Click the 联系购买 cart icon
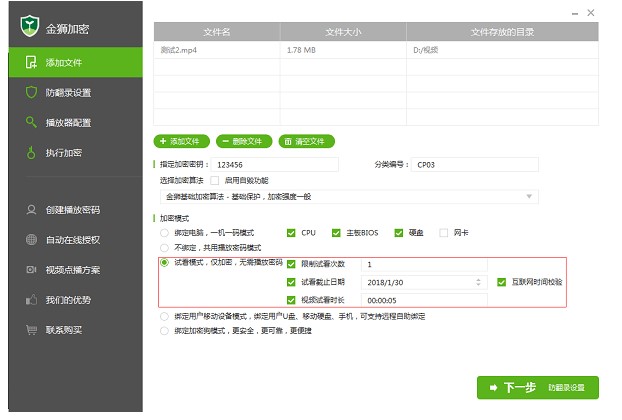This screenshot has height=420, width=622. coord(31,330)
